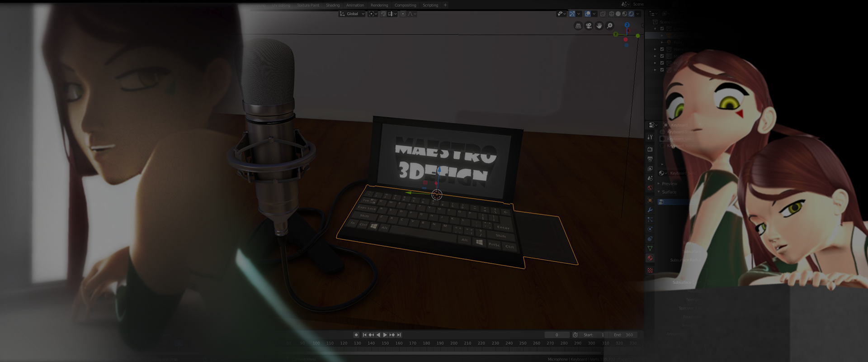Switch to the Texture Paint workspace
868x362 pixels.
click(x=308, y=5)
